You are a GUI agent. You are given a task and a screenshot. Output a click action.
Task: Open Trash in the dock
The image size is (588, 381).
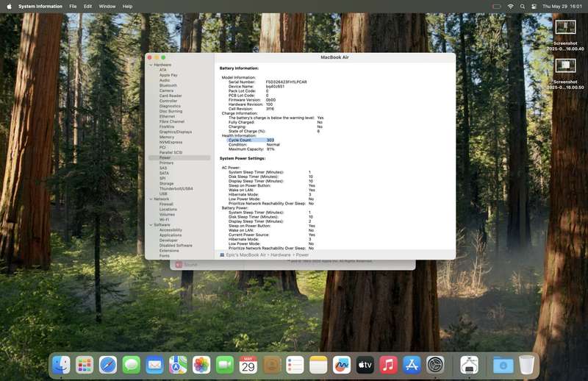[x=526, y=365]
